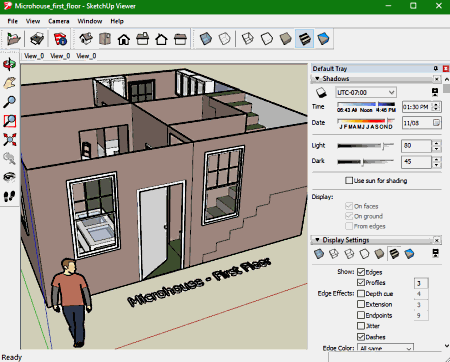Toggle the On faces display checkbox
The height and width of the screenshot is (362, 450).
point(362,206)
